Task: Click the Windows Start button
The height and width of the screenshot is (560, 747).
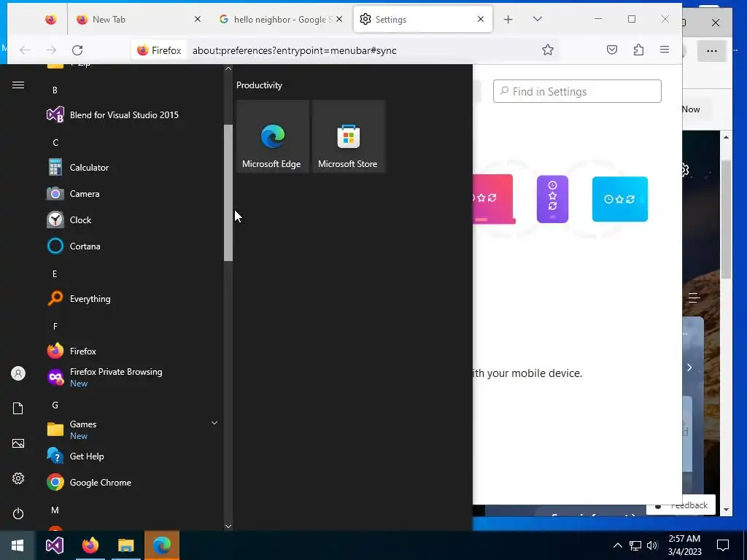Action: point(18,545)
